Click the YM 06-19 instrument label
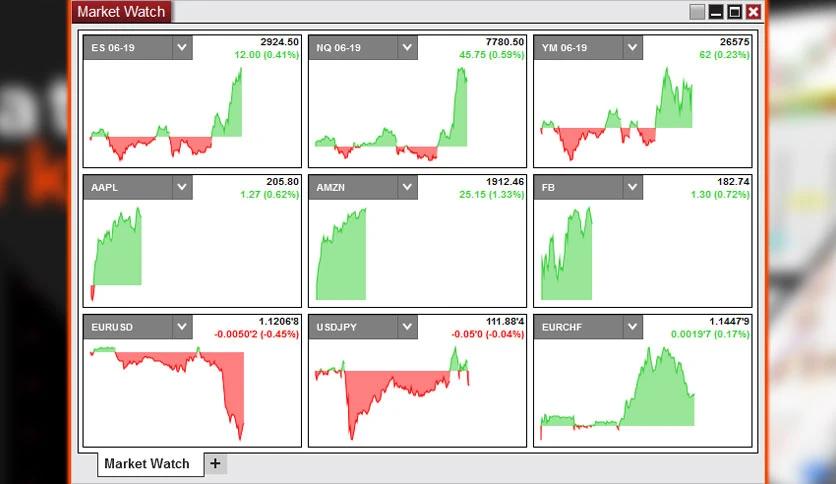836x484 pixels. (x=564, y=48)
